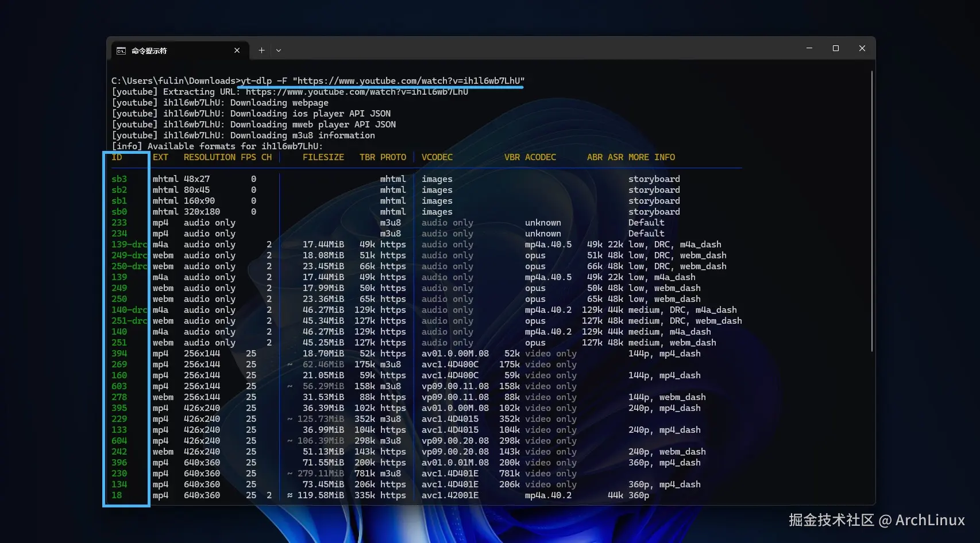Click the Downloading mweb player API line
Viewport: 980px width, 543px height.
click(253, 125)
